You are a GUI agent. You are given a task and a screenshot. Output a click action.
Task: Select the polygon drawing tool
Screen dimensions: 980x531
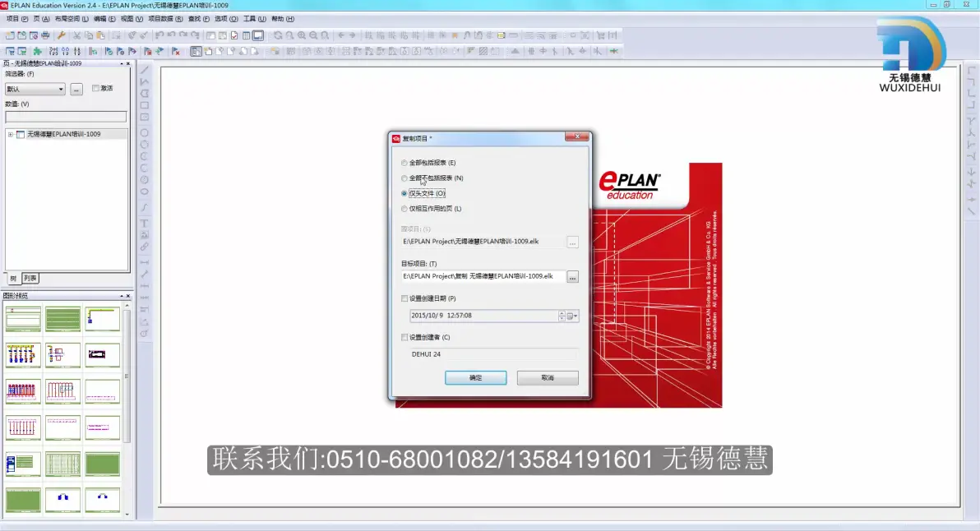tap(145, 94)
